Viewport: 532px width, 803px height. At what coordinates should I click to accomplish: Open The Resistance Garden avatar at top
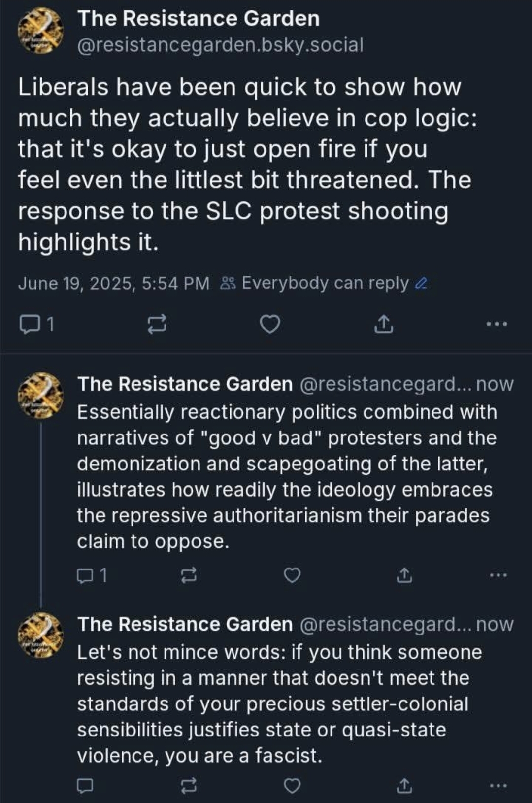pos(40,31)
